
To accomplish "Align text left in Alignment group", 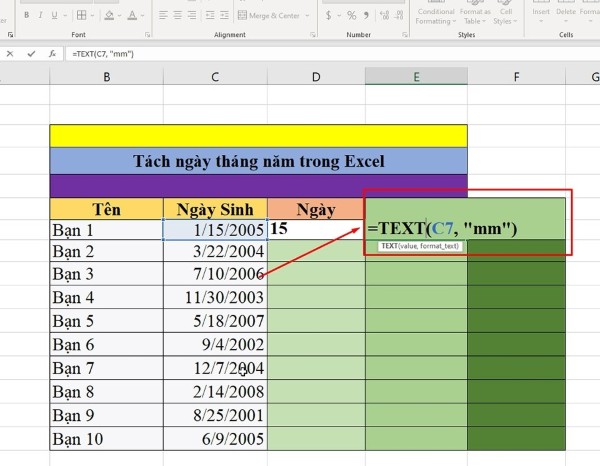I will coord(163,15).
